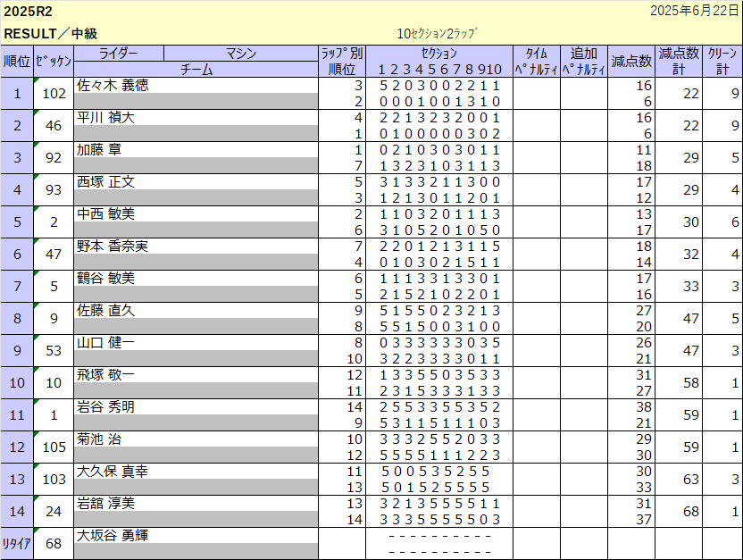Select the title cell "2025R2"
743x560 pixels.
point(29,12)
